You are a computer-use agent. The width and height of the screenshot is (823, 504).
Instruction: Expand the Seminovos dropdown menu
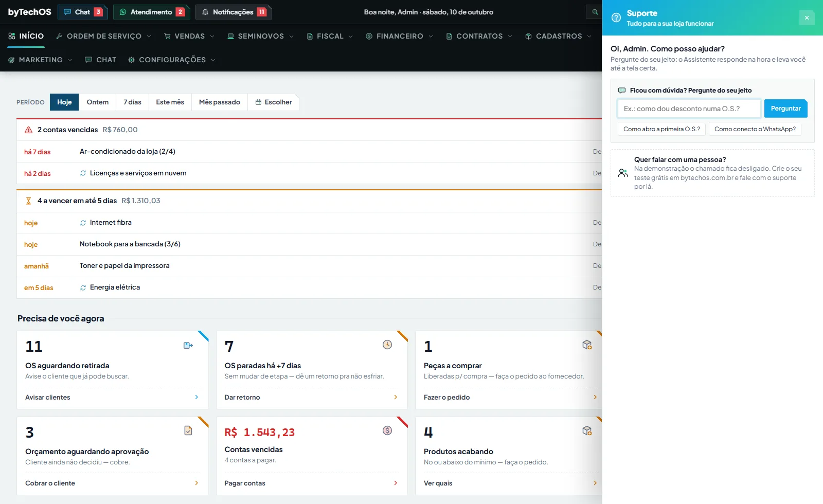pos(260,36)
